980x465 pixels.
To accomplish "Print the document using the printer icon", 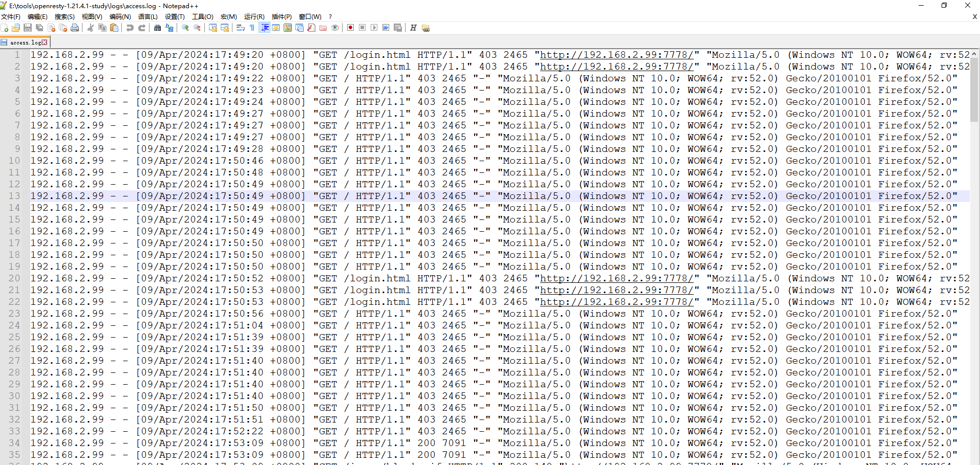I will click(75, 28).
